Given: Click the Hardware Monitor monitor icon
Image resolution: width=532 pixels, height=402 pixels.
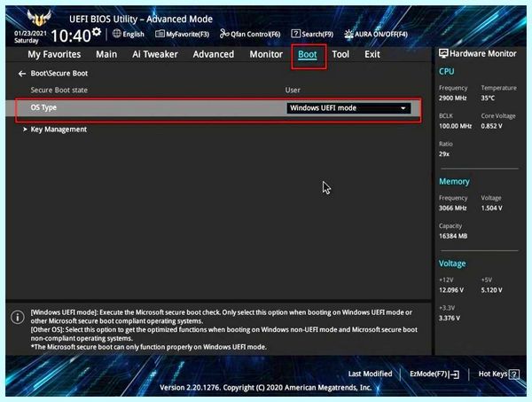Looking at the screenshot, I should click(443, 53).
